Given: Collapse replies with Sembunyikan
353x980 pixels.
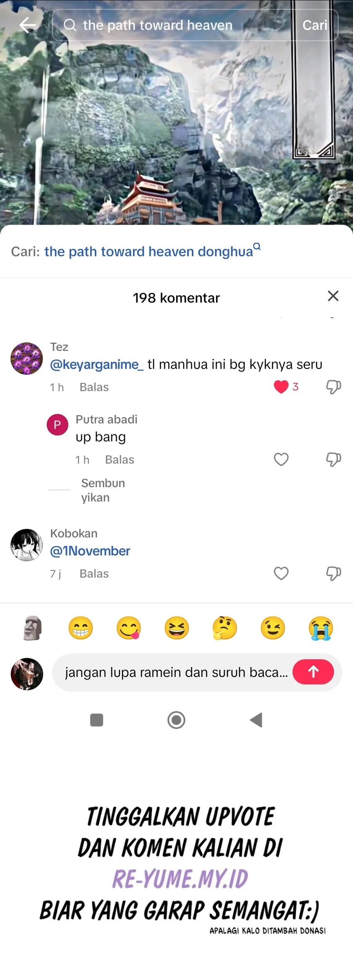Looking at the screenshot, I should pos(103,490).
